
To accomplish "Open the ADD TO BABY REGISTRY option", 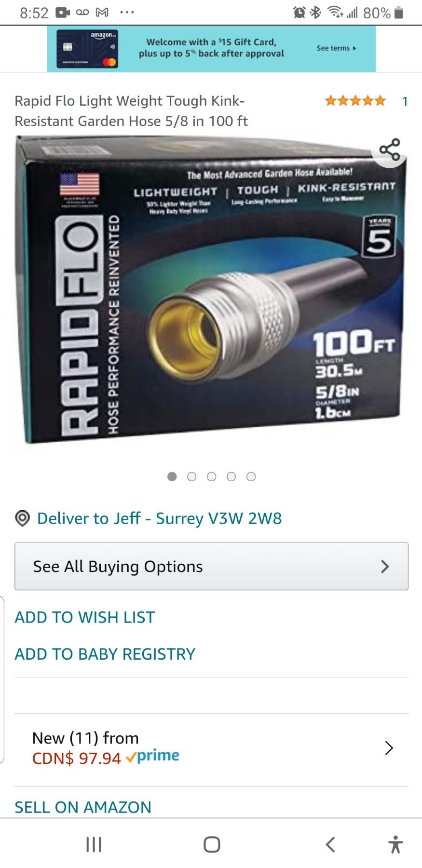I will tap(105, 654).
